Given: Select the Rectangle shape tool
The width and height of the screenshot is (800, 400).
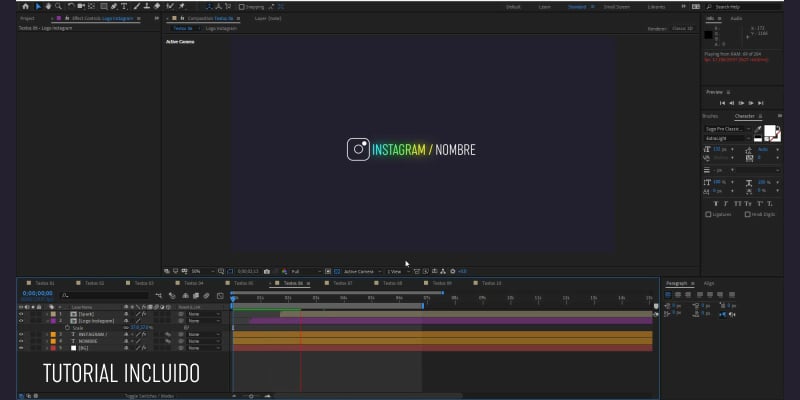Looking at the screenshot, I should click(104, 7).
